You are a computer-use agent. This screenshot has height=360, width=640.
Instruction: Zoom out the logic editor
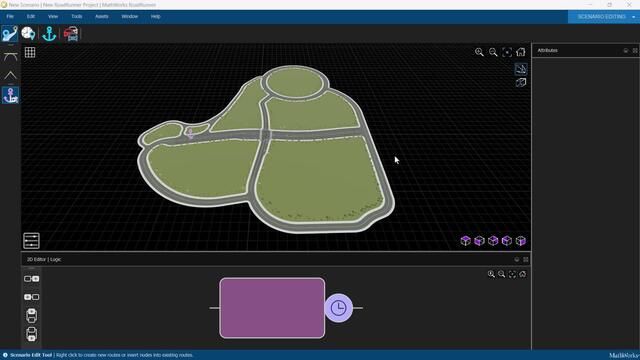[502, 274]
